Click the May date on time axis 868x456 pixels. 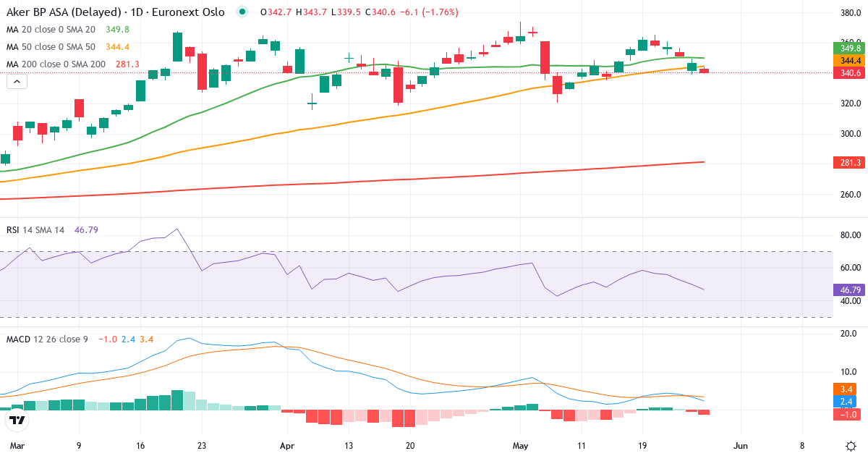click(521, 444)
